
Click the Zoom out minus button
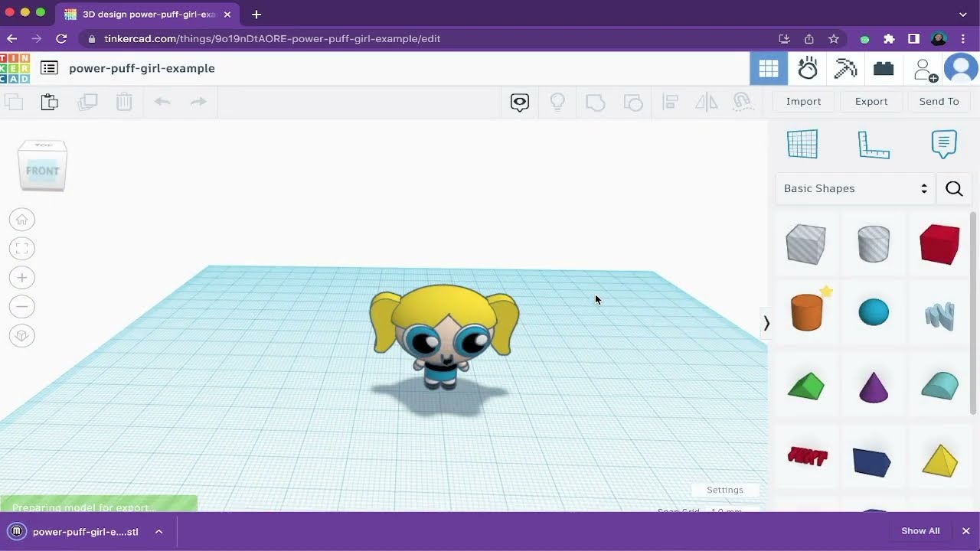(22, 307)
